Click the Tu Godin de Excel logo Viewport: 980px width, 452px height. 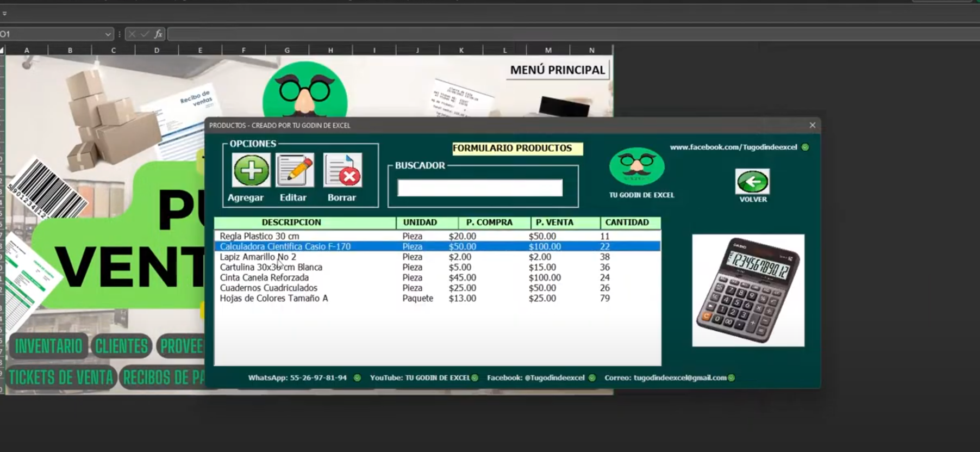tap(637, 166)
